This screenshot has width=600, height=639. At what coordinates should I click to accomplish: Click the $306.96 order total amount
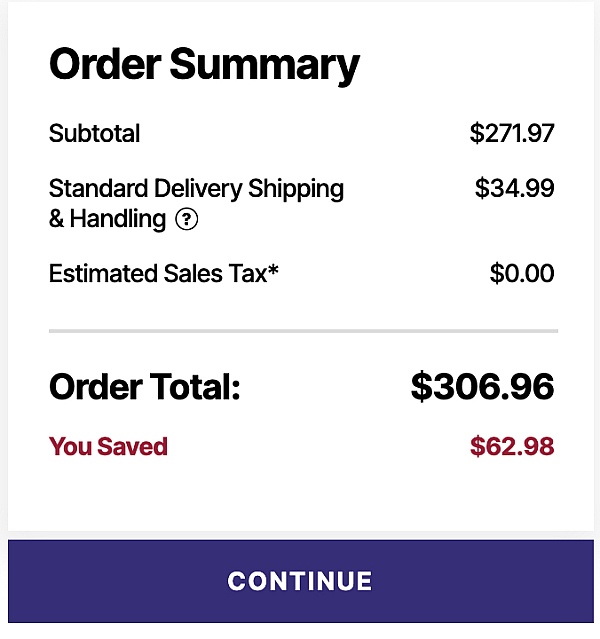click(x=482, y=388)
